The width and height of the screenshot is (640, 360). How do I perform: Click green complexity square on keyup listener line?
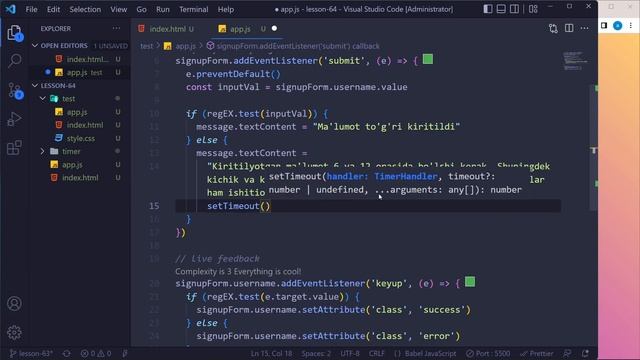point(470,282)
